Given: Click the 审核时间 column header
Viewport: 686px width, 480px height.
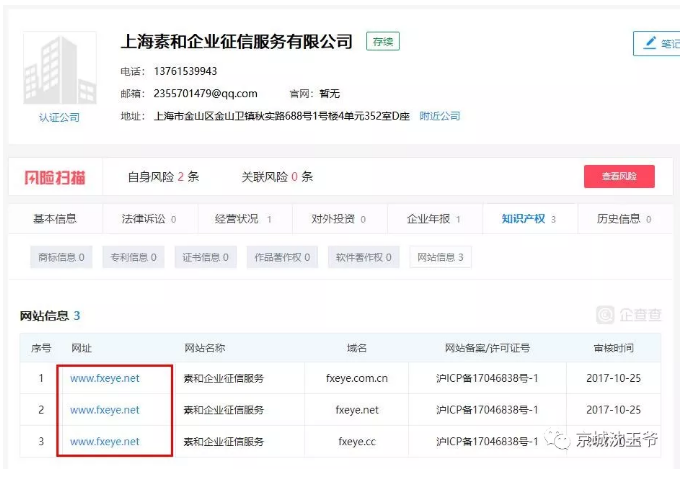Looking at the screenshot, I should click(613, 348).
